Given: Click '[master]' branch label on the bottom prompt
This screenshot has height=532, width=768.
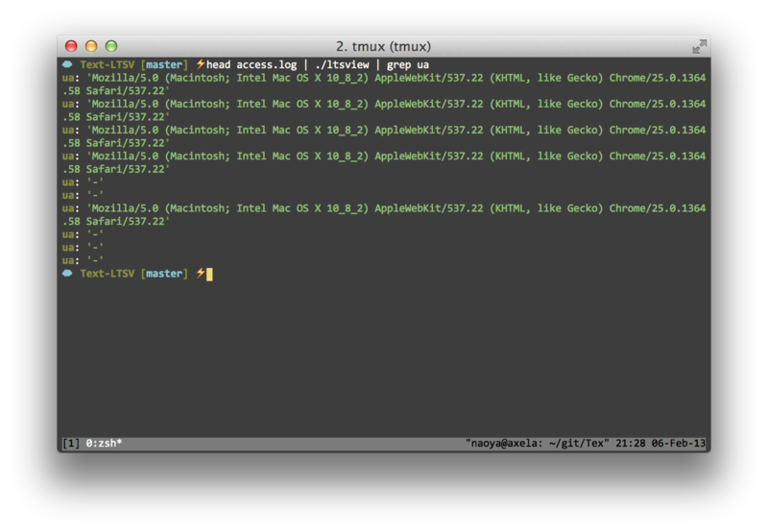Looking at the screenshot, I should tap(164, 274).
